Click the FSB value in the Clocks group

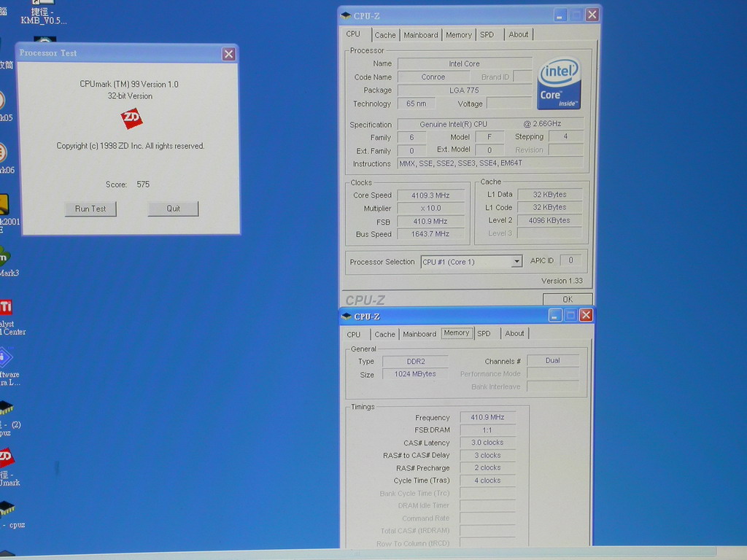pyautogui.click(x=430, y=222)
